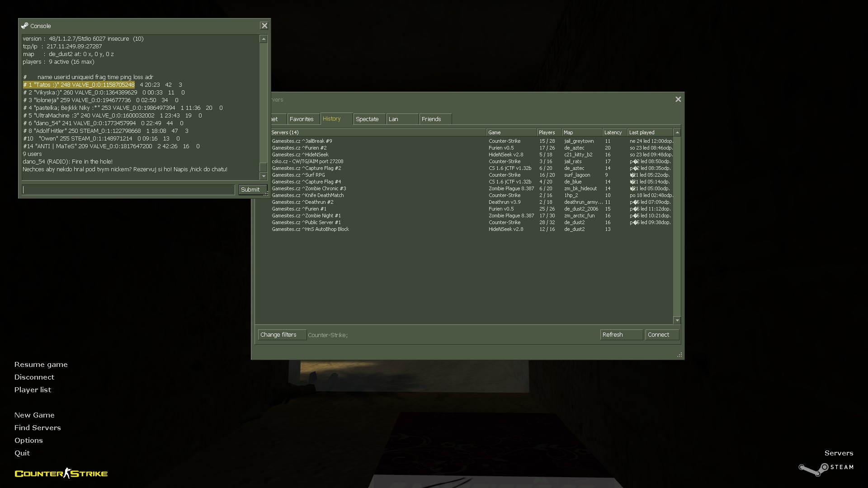The image size is (868, 488).
Task: Click the "Owen" player line in console
Action: pyautogui.click(x=102, y=139)
